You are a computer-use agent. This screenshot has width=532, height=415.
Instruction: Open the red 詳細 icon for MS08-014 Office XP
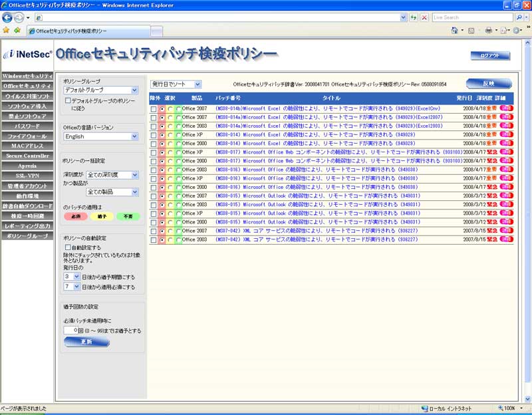pos(507,134)
